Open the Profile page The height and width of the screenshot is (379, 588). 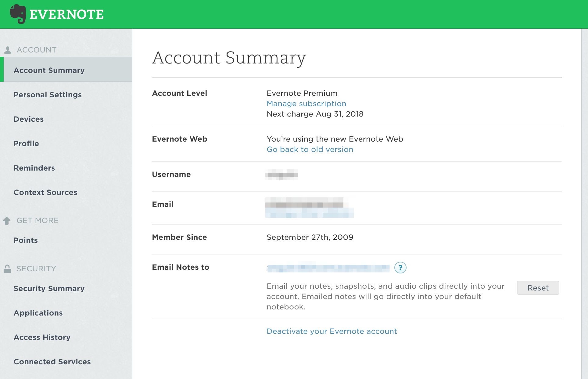pyautogui.click(x=26, y=144)
